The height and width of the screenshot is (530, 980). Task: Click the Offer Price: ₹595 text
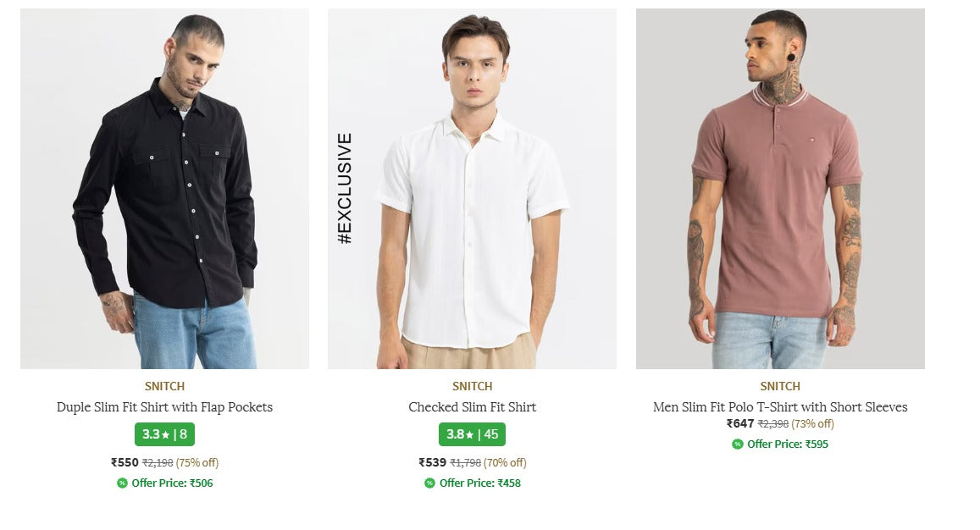tap(788, 444)
